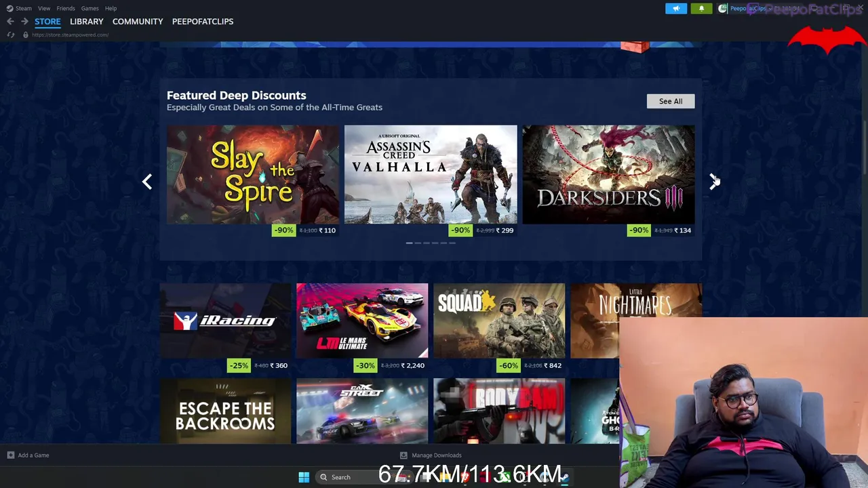Image resolution: width=868 pixels, height=488 pixels.
Task: Switch to the COMMUNITY tab
Action: [x=138, y=22]
